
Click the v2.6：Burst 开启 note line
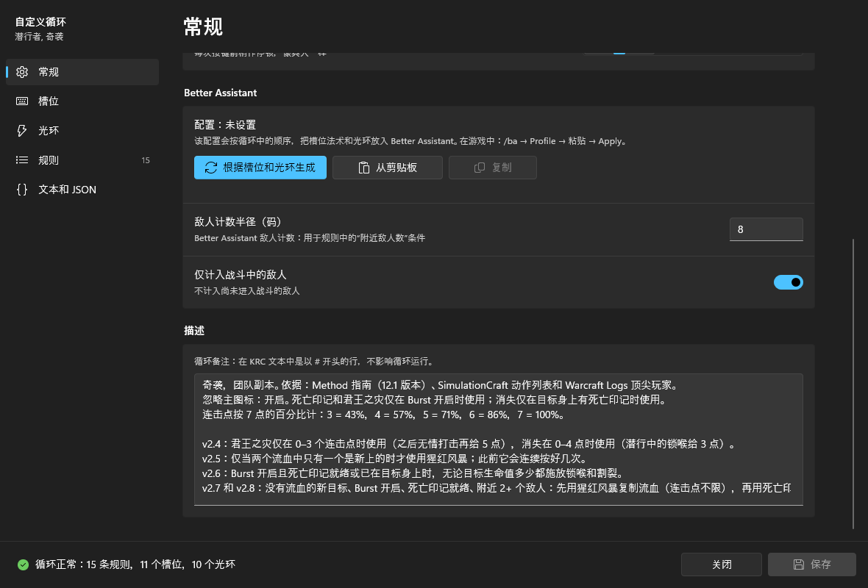[x=413, y=473]
